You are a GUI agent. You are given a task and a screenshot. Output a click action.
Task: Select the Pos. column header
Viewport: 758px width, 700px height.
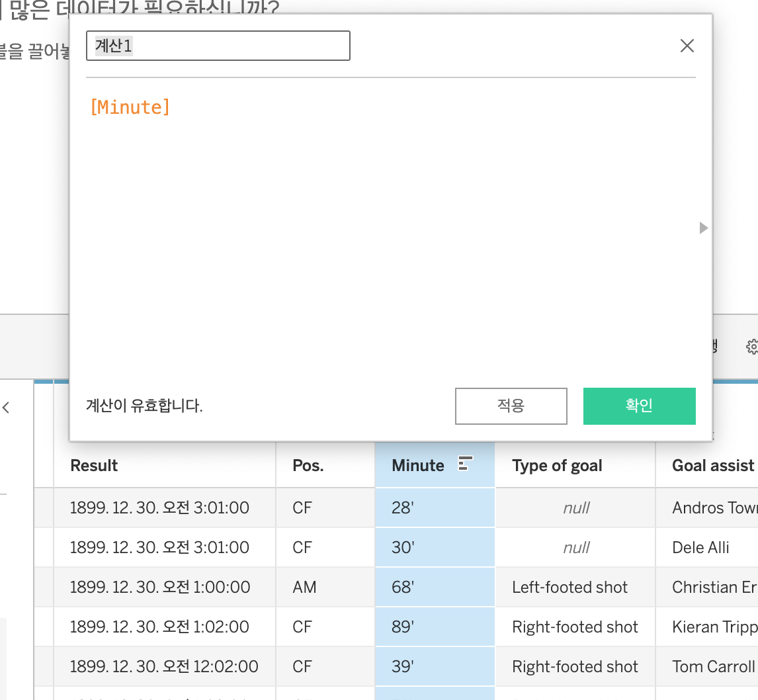click(308, 465)
